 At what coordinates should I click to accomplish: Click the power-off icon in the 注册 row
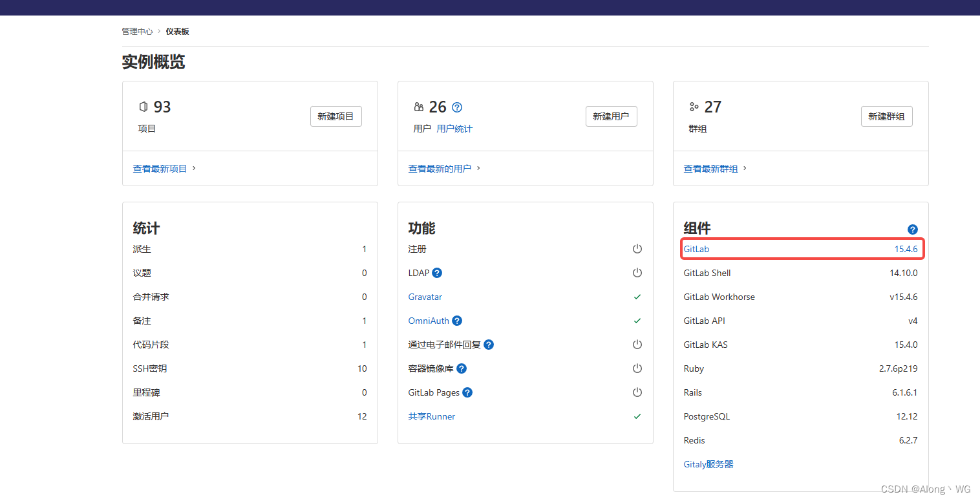(x=637, y=249)
